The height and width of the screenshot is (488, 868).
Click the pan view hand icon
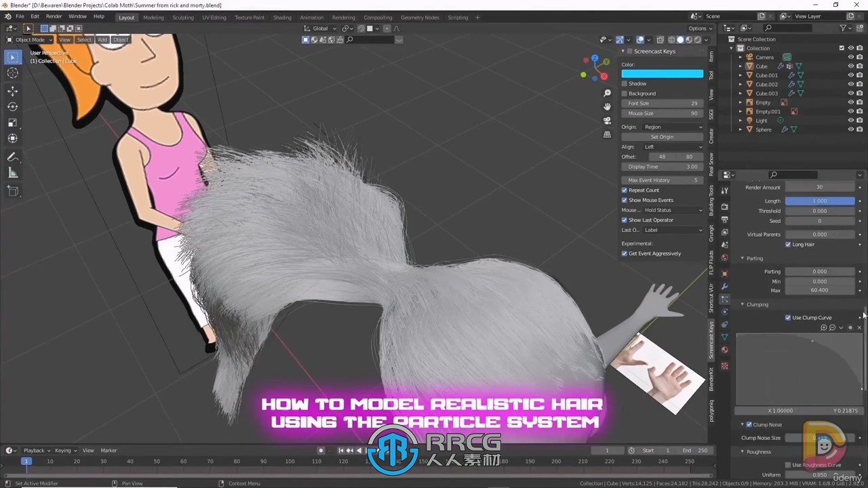click(x=607, y=106)
